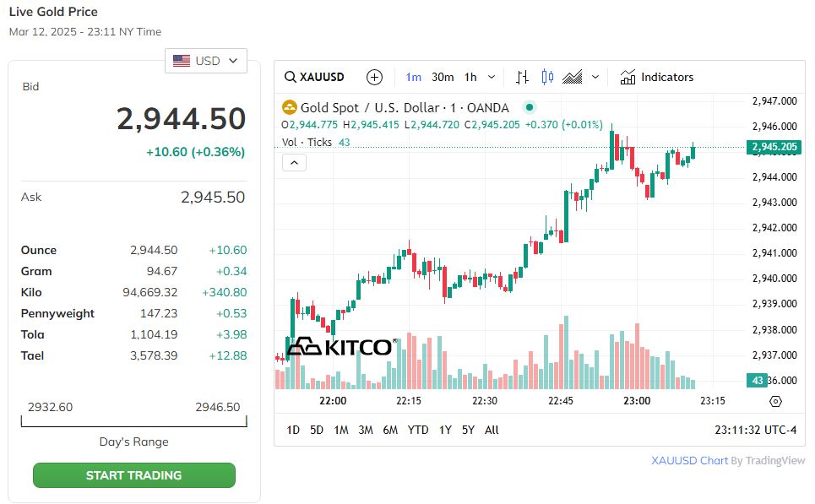Viewport: 815px width, 504px height.
Task: Select the area chart style icon
Action: [573, 77]
